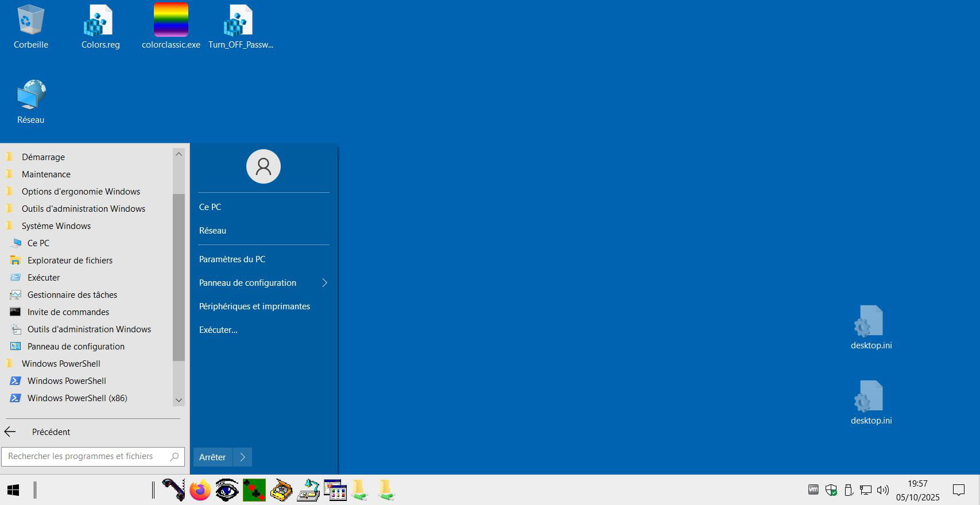Open Firefox from the taskbar
This screenshot has width=980, height=505.
[x=200, y=491]
